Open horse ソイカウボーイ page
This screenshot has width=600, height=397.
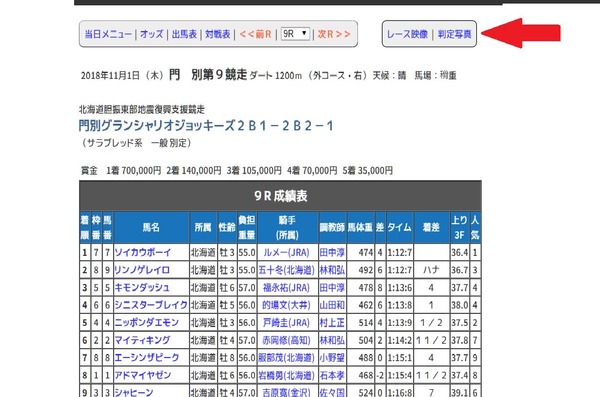click(143, 252)
